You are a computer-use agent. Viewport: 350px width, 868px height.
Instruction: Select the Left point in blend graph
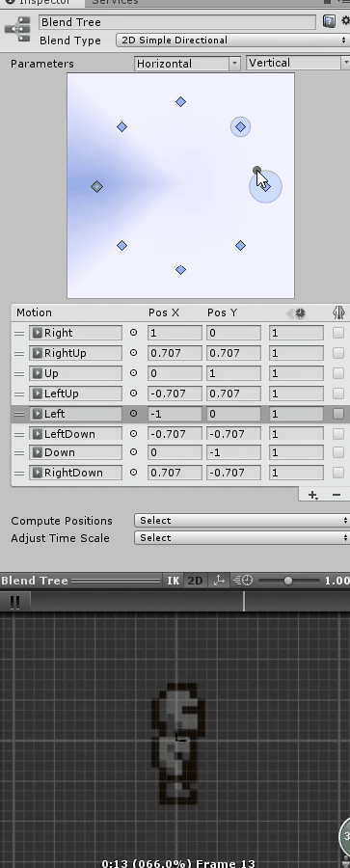click(x=97, y=186)
